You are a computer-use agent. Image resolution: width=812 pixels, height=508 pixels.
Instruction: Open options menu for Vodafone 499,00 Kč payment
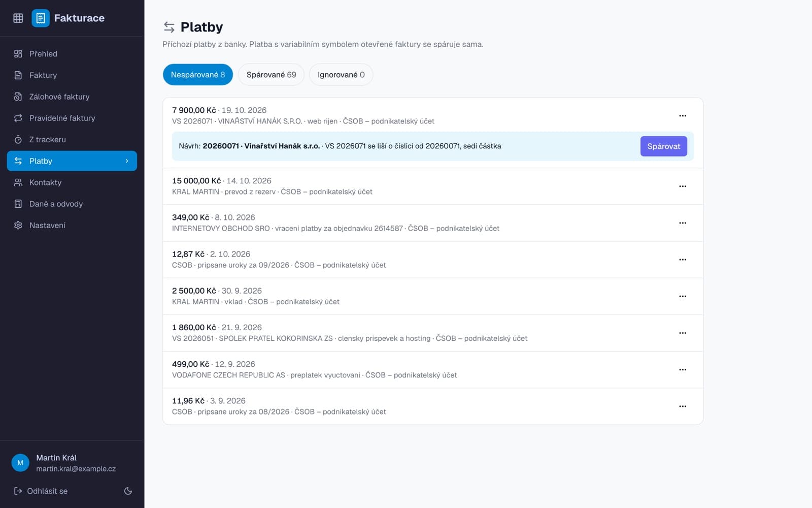click(683, 370)
